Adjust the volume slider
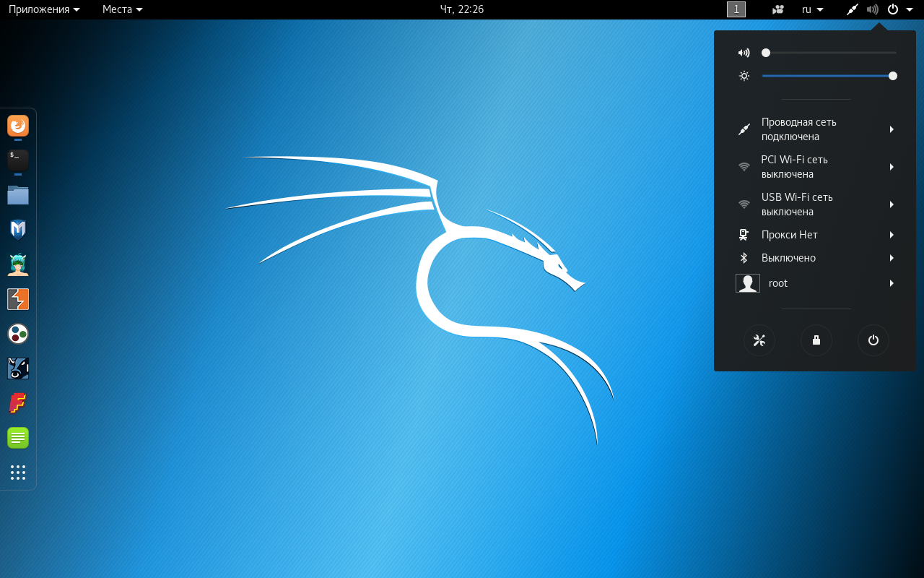The height and width of the screenshot is (578, 924). point(829,53)
